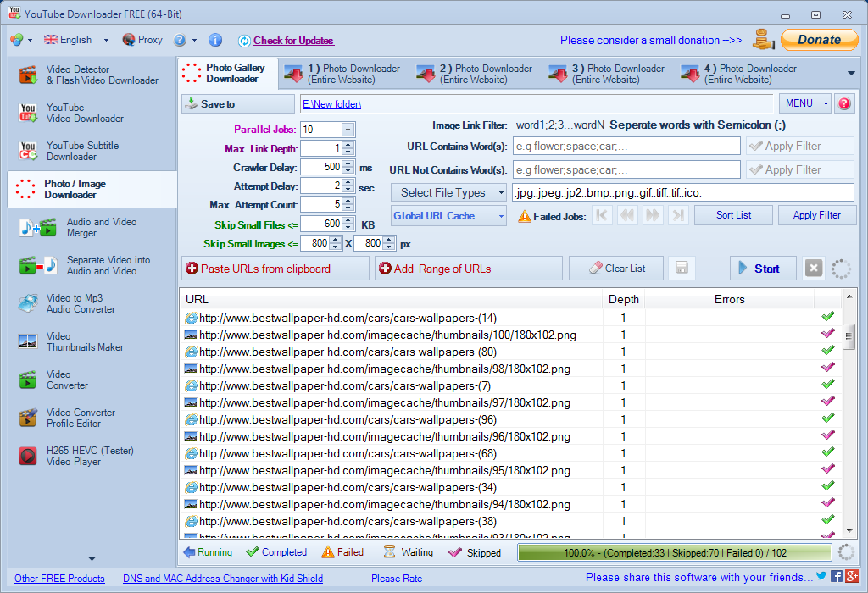The width and height of the screenshot is (868, 593).
Task: Click the Sort List button
Action: point(733,215)
